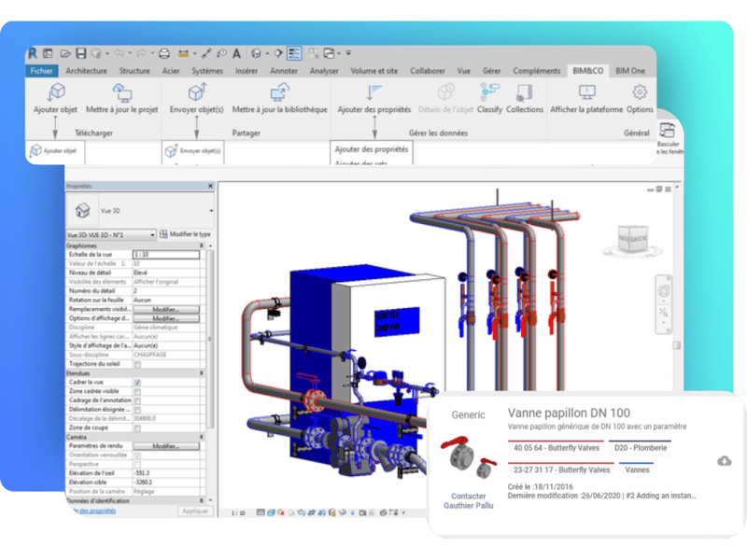
Task: Switch to the BIM One ribbon tab
Action: [632, 70]
